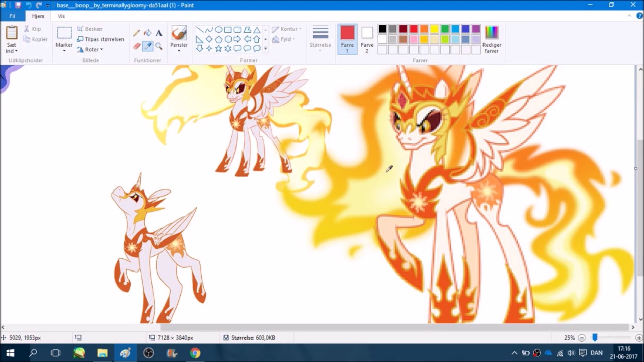Open the Windows Start menu

tap(10, 353)
